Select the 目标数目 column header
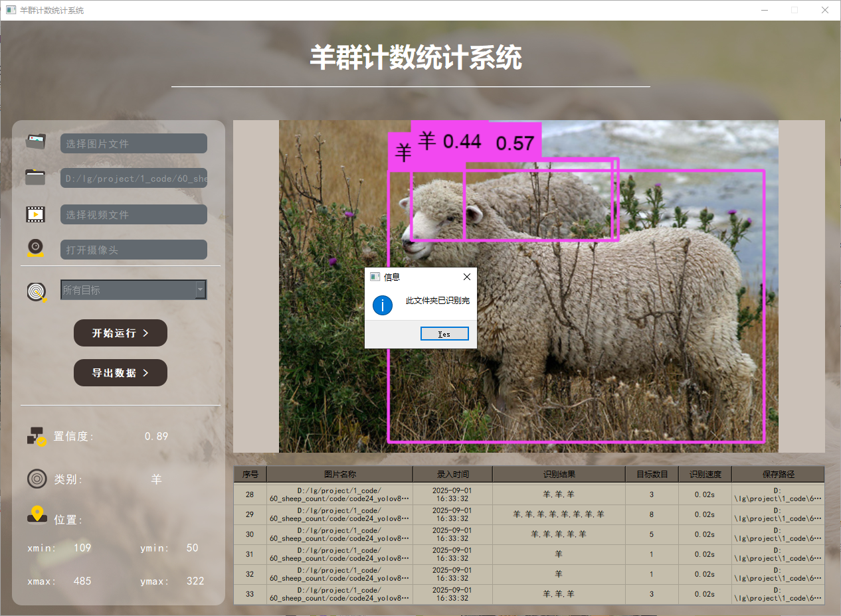The height and width of the screenshot is (616, 841). coord(652,474)
